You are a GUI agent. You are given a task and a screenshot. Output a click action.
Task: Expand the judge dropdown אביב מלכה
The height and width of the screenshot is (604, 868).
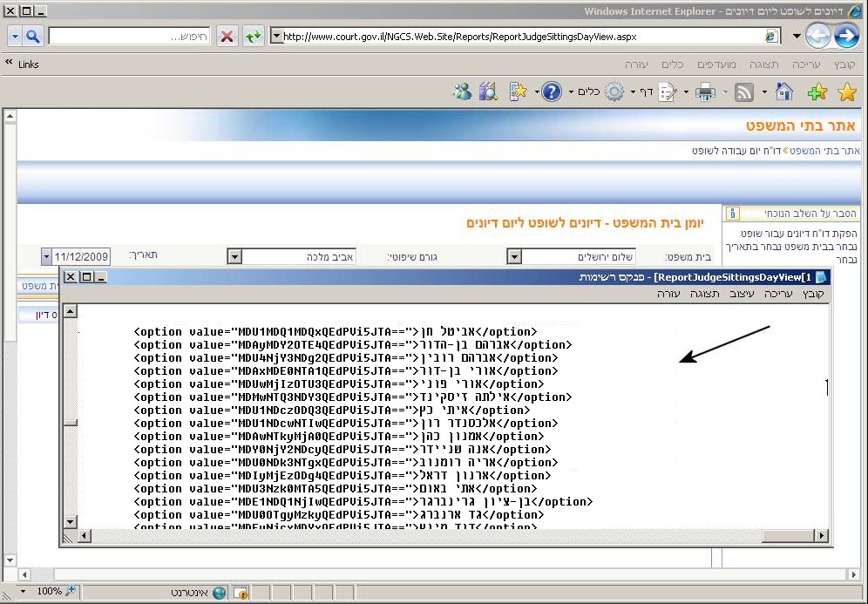(234, 257)
